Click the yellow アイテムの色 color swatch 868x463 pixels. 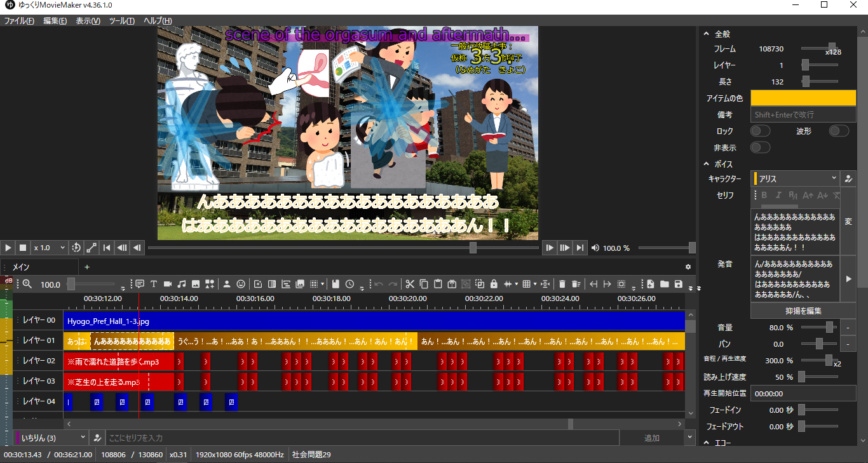pyautogui.click(x=803, y=98)
